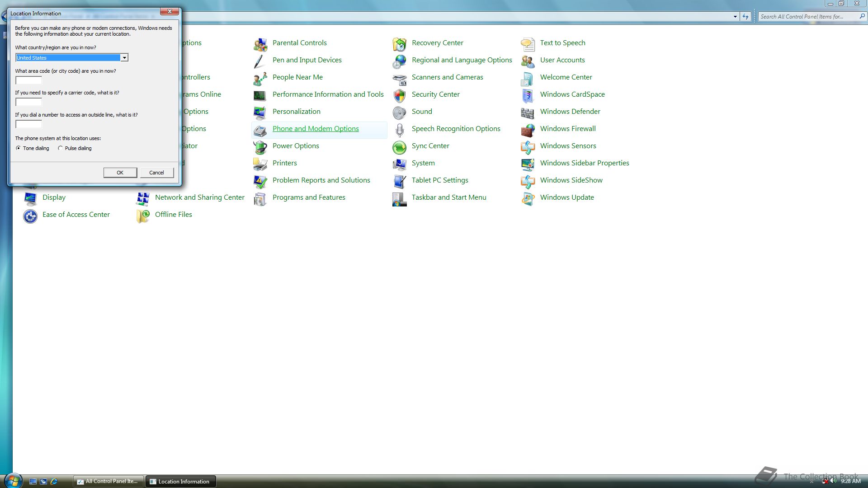
Task: Switch to All Control Panel Items taskbar button
Action: point(108,482)
